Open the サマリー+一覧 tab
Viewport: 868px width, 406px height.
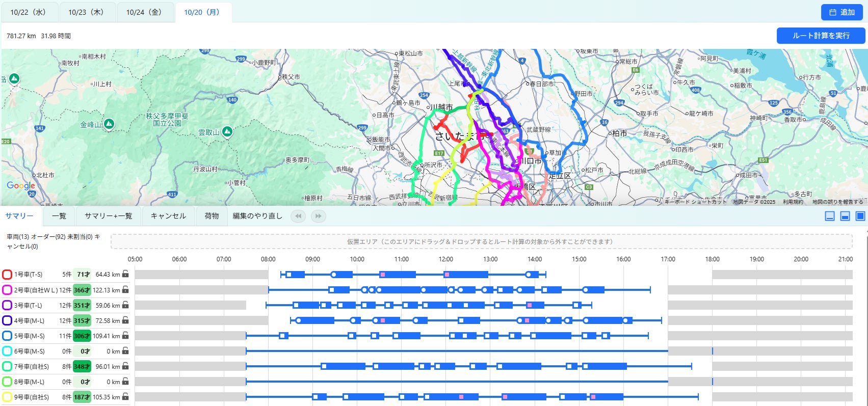(108, 216)
